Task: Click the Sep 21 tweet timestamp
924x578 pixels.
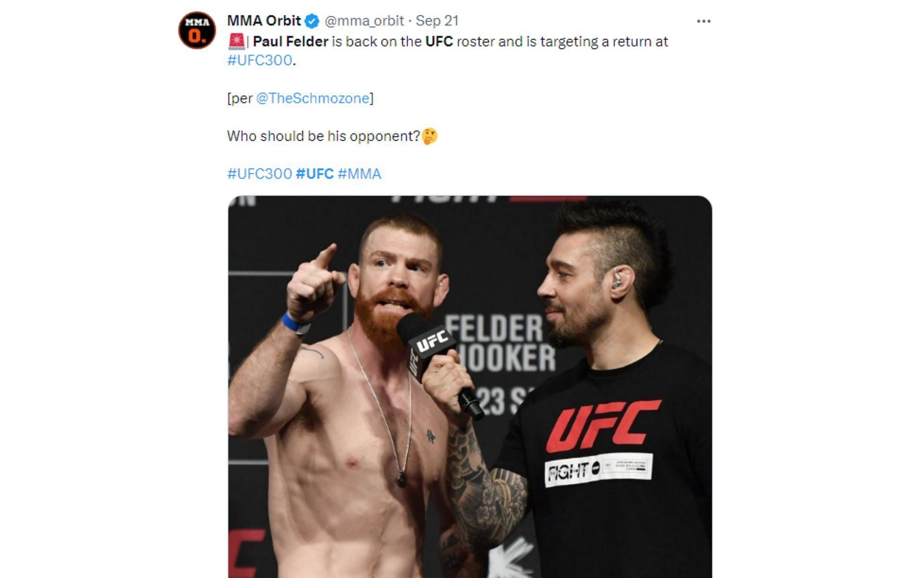Action: pyautogui.click(x=437, y=21)
